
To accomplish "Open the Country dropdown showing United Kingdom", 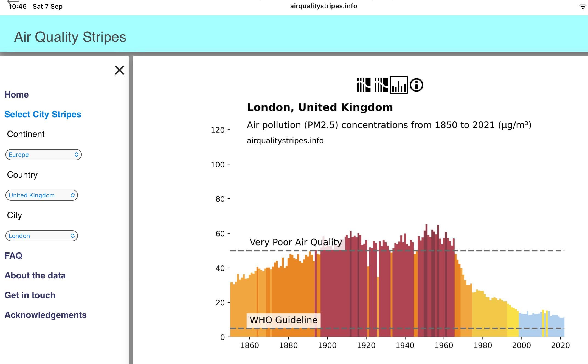I will tap(42, 195).
